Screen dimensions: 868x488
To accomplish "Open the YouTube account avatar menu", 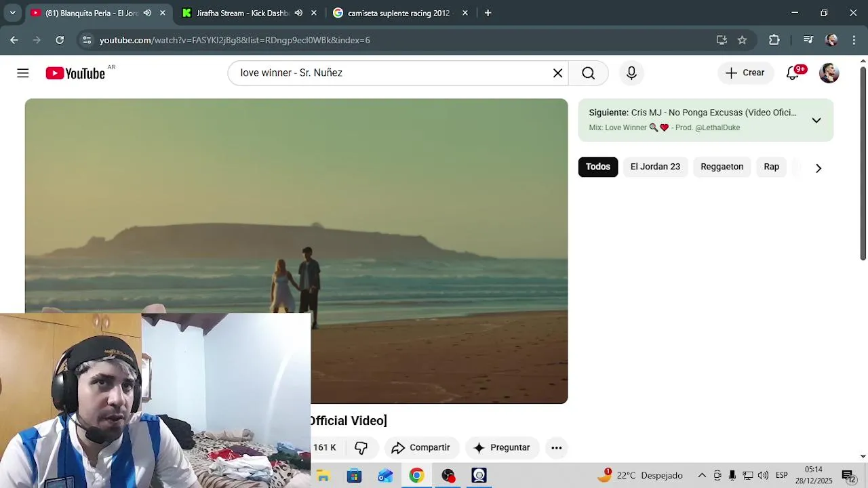I will [829, 73].
